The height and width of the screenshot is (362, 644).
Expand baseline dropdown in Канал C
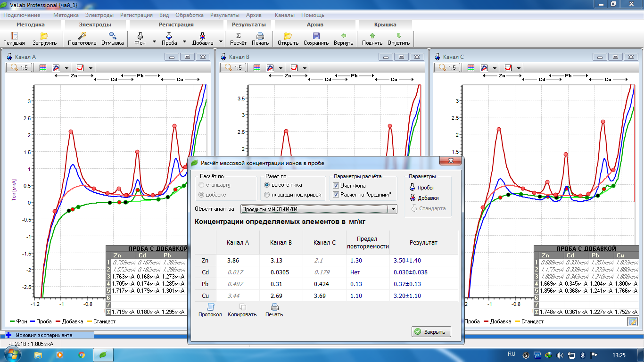point(519,68)
